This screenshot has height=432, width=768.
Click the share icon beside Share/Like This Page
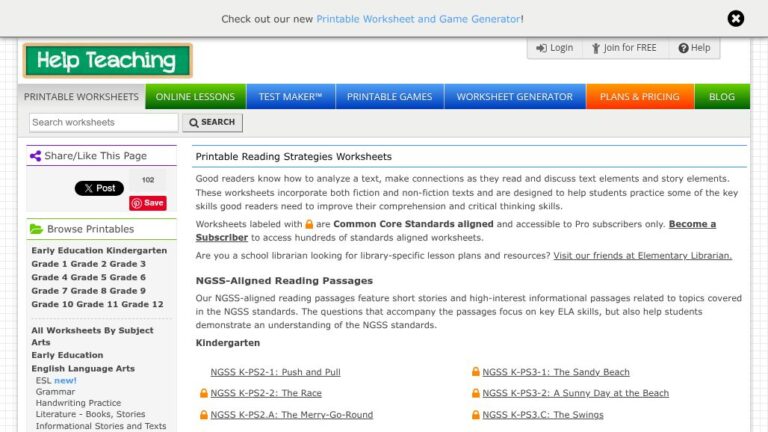click(x=35, y=156)
